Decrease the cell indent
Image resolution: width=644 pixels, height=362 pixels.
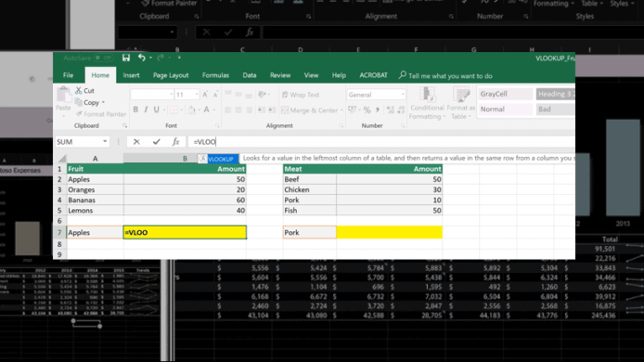tap(262, 110)
